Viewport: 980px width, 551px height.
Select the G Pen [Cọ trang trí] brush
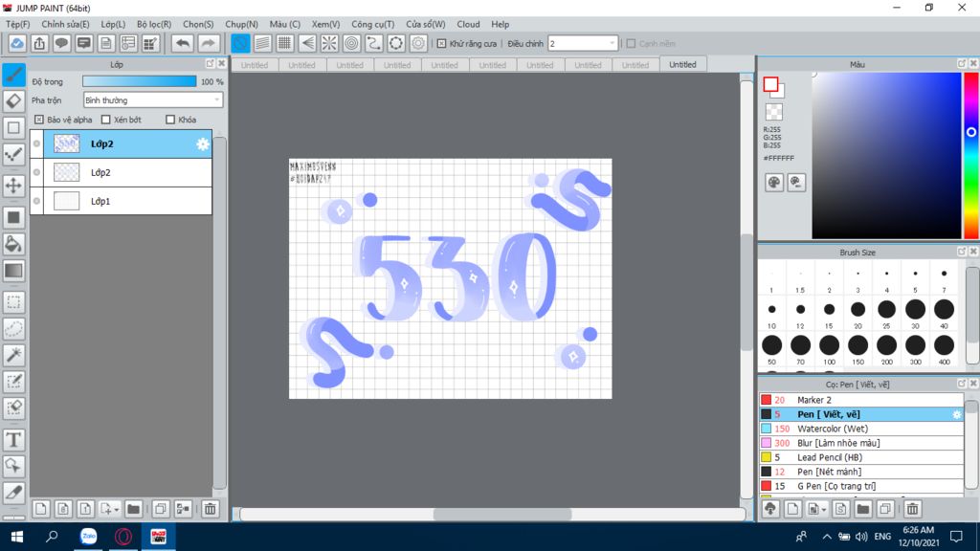(861, 486)
